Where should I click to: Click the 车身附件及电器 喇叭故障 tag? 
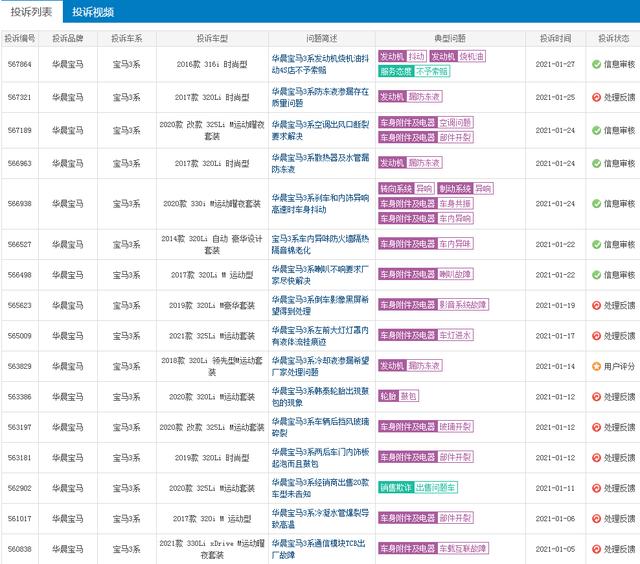click(x=426, y=274)
